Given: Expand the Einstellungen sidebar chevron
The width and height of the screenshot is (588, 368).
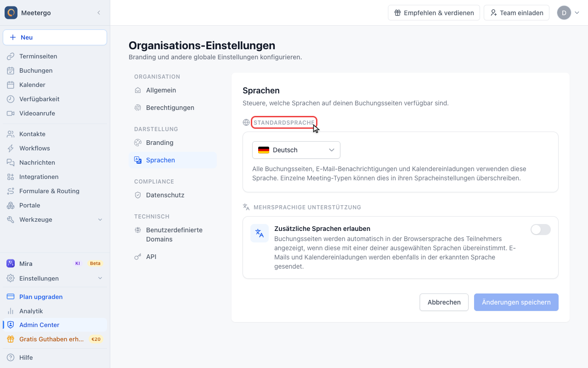Looking at the screenshot, I should [x=100, y=278].
